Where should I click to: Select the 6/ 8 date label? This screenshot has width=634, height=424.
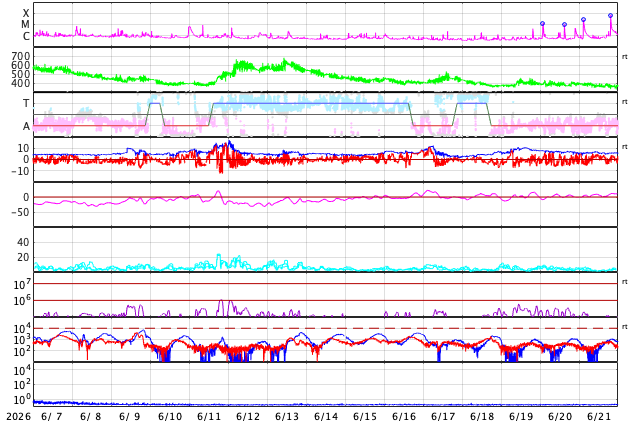click(x=91, y=416)
